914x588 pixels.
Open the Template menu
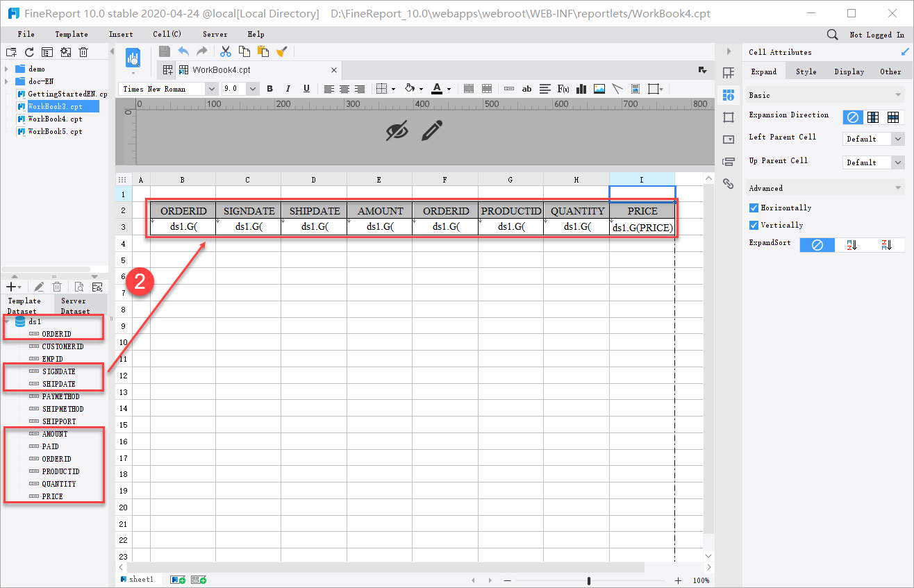pos(72,34)
